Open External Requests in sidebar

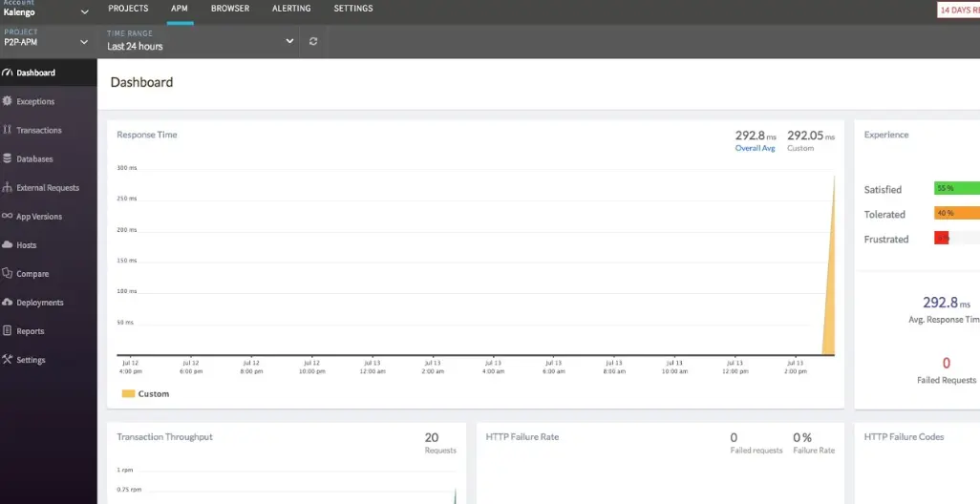point(48,187)
